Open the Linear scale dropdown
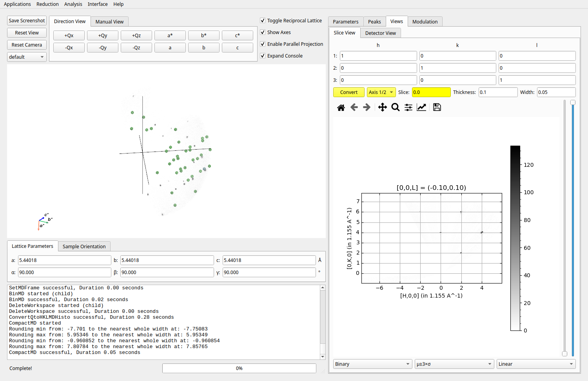The image size is (588, 381). 536,364
